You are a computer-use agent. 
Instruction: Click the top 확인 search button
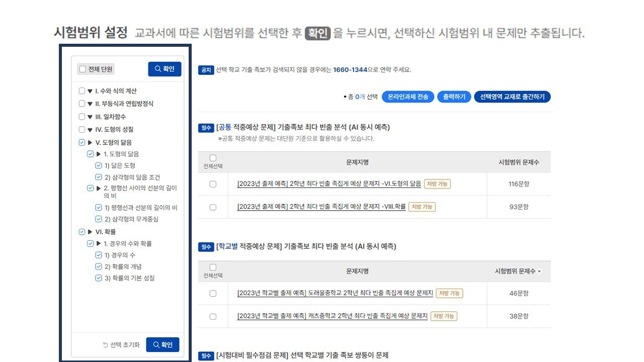click(x=165, y=69)
